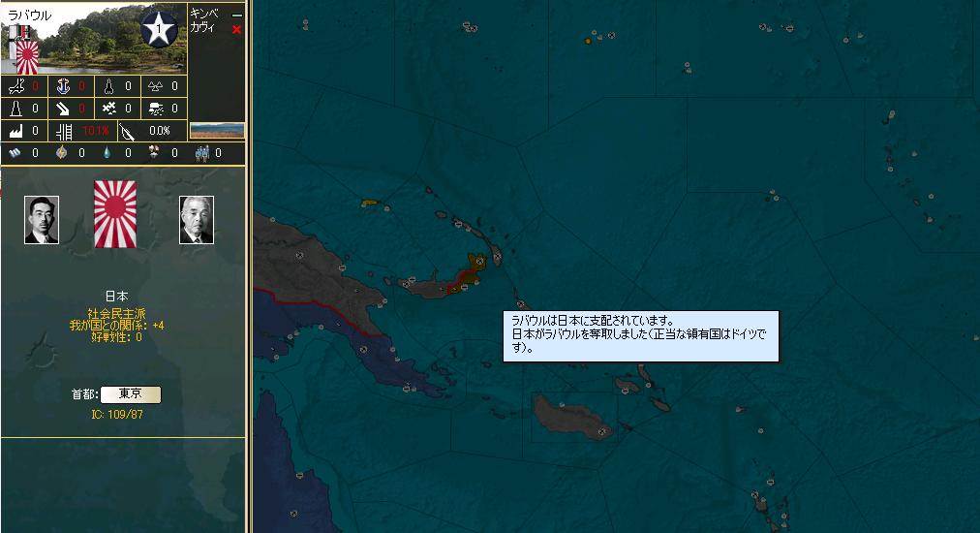Click the 社会民主派 ideology text

pyautogui.click(x=116, y=314)
